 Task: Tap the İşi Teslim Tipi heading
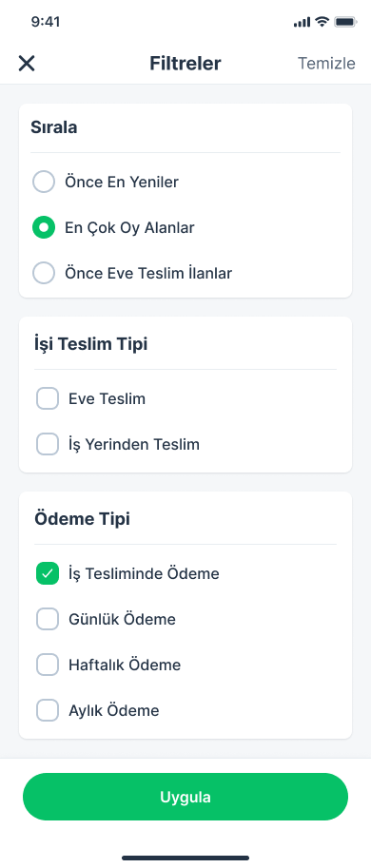pos(90,344)
